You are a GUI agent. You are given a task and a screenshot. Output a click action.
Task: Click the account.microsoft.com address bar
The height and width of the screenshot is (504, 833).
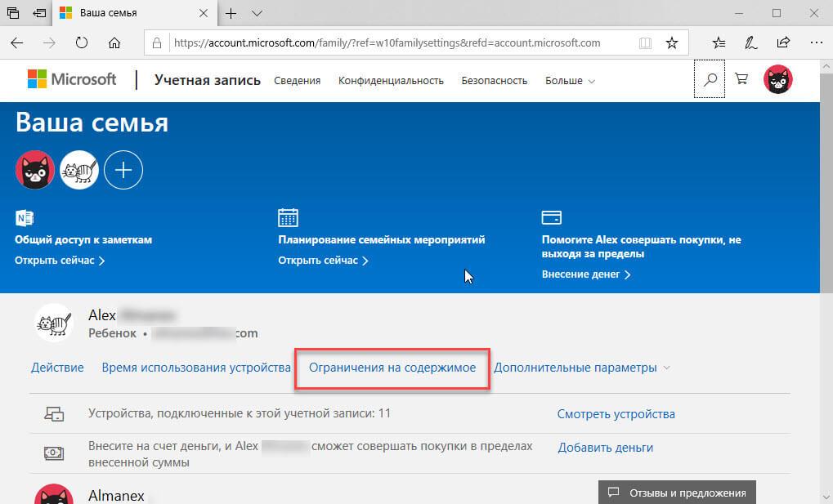tap(387, 43)
